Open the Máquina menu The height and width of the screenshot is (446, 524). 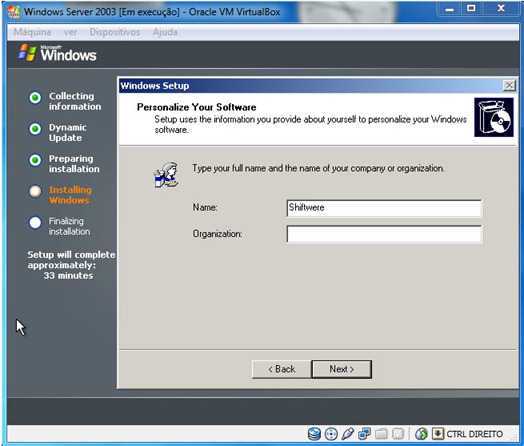[x=32, y=32]
